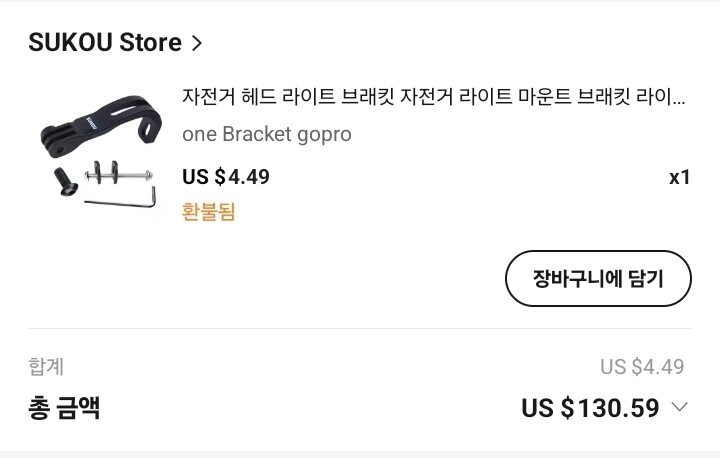The height and width of the screenshot is (458, 720).
Task: Tap the US $130.59 total amount
Action: point(590,408)
